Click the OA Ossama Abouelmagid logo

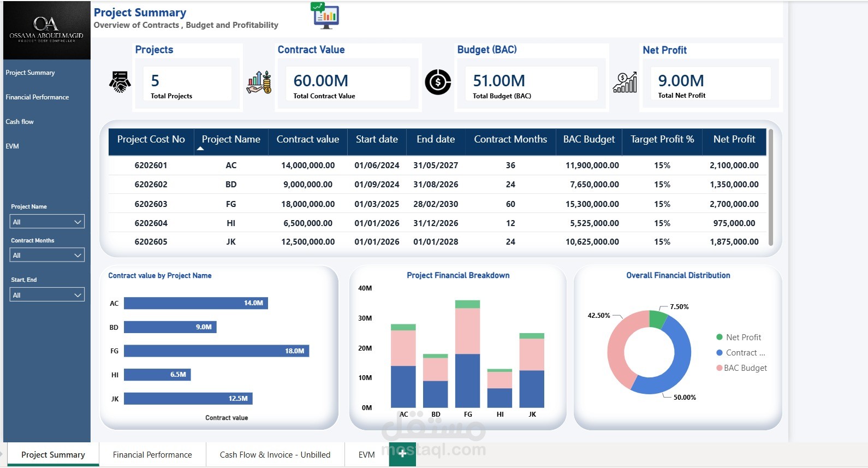point(46,29)
